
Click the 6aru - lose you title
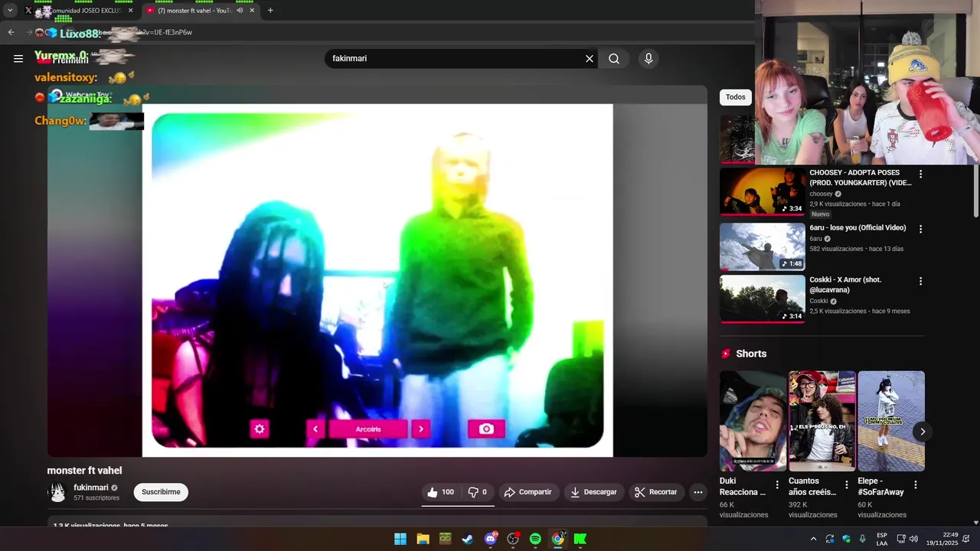[857, 228]
